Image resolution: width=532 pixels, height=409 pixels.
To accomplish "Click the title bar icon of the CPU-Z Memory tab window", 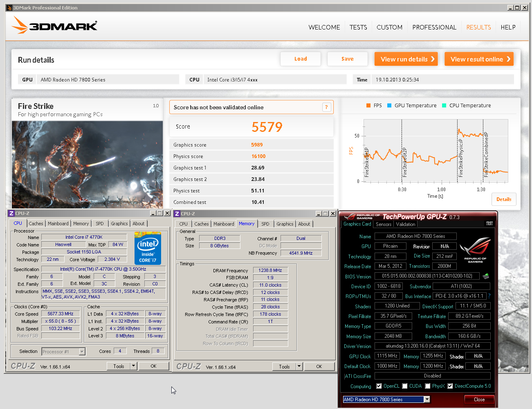I will (177, 214).
